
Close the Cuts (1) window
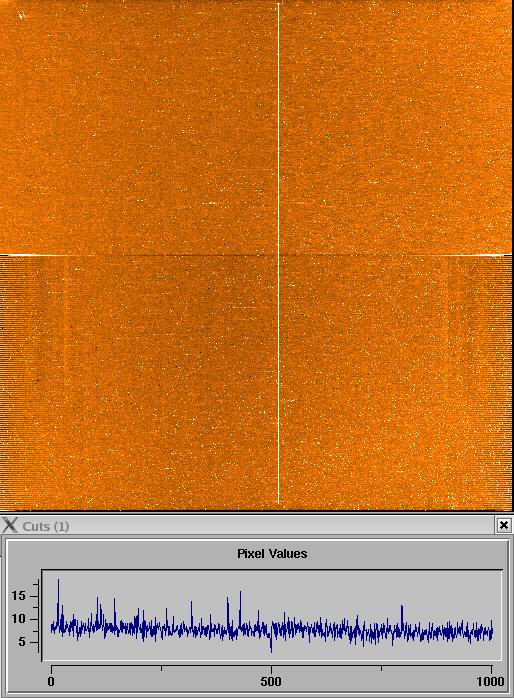[x=503, y=525]
